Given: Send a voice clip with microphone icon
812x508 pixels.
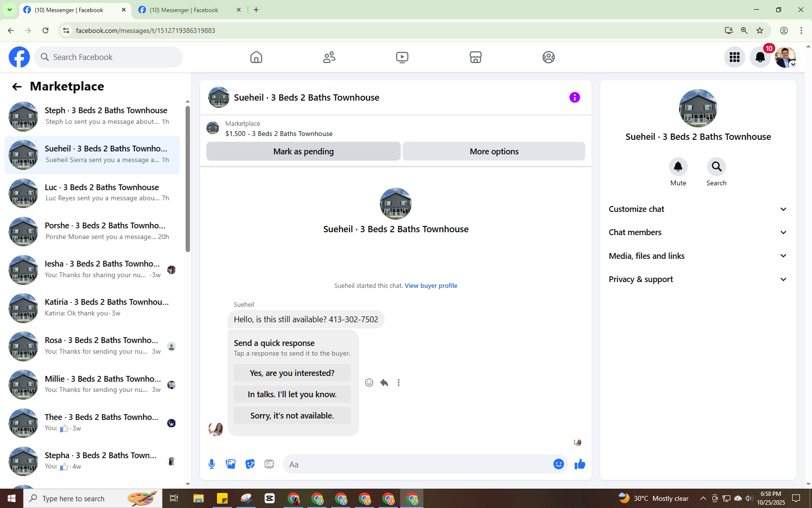Looking at the screenshot, I should pyautogui.click(x=212, y=464).
